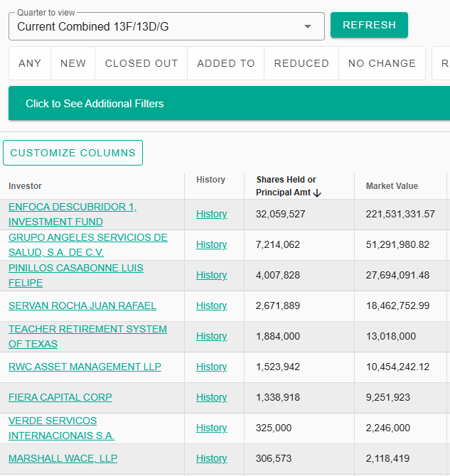Click market value 18,462,752.99
450x476 pixels.
pyautogui.click(x=397, y=305)
